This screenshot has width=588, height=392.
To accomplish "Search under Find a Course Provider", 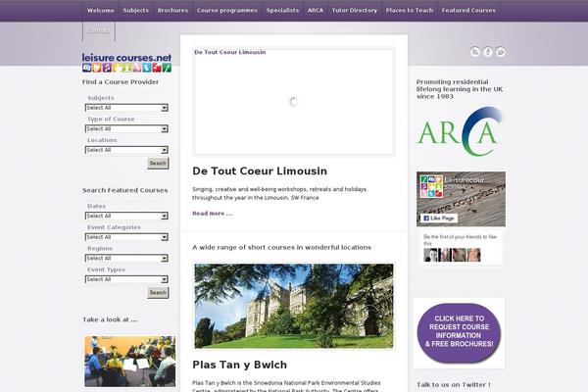I will click(158, 164).
